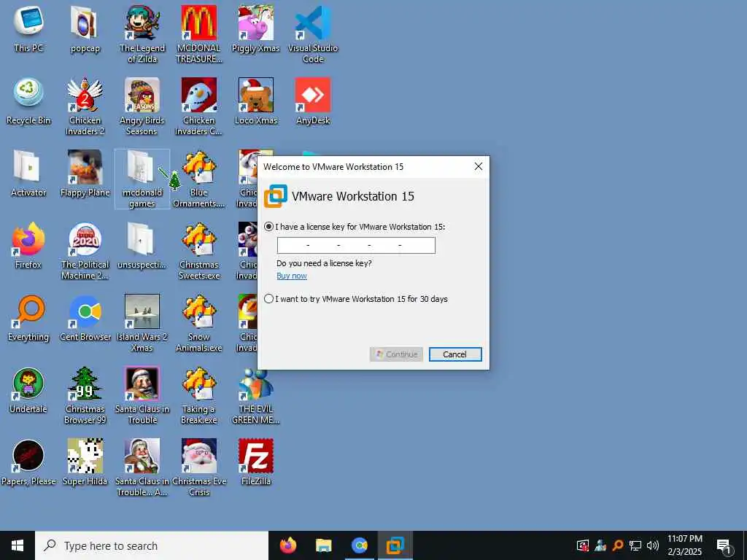
Task: Select the Christmas Eve Crisis icon
Action: tap(199, 467)
